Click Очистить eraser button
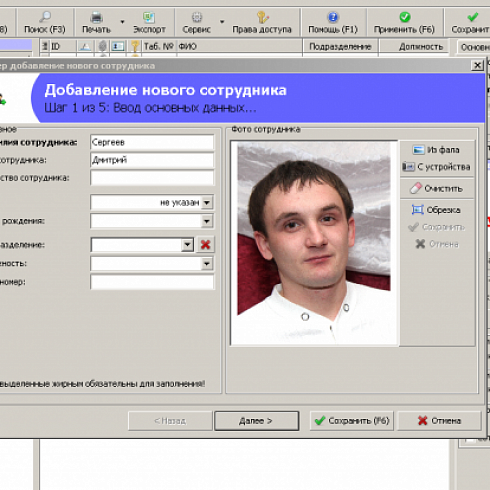This screenshot has height=490, width=490. click(436, 189)
